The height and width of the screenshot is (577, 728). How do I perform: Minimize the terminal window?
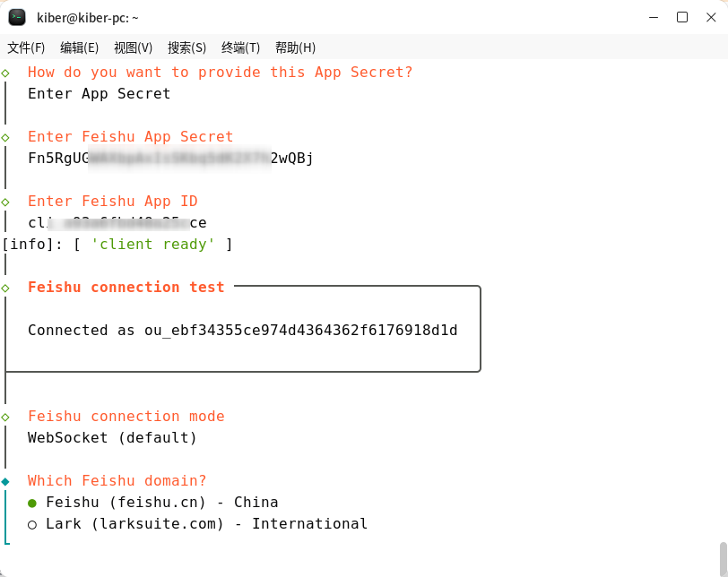click(x=654, y=17)
